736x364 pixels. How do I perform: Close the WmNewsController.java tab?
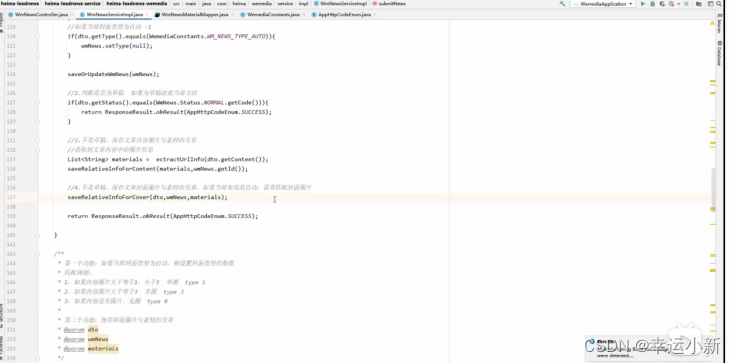[x=71, y=15]
